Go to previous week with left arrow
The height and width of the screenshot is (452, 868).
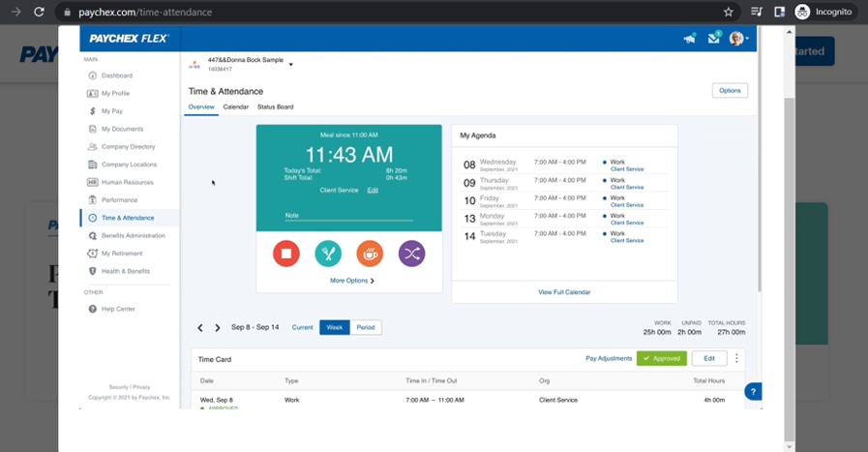(x=200, y=328)
